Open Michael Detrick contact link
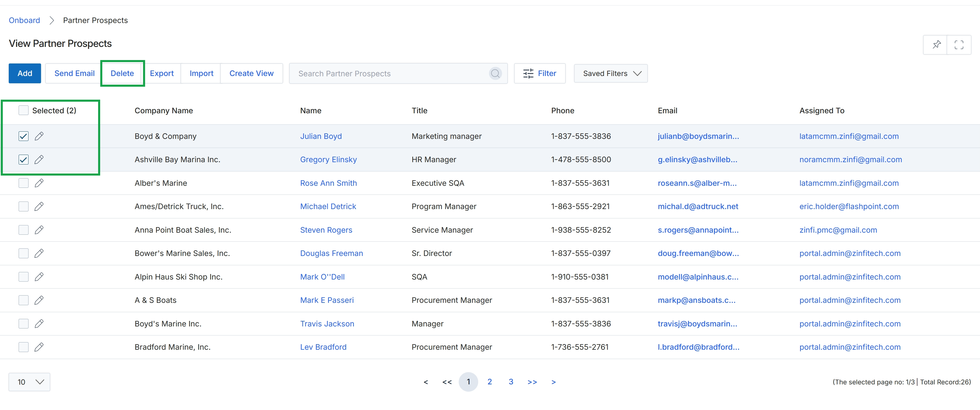This screenshot has height=410, width=980. pyautogui.click(x=328, y=206)
